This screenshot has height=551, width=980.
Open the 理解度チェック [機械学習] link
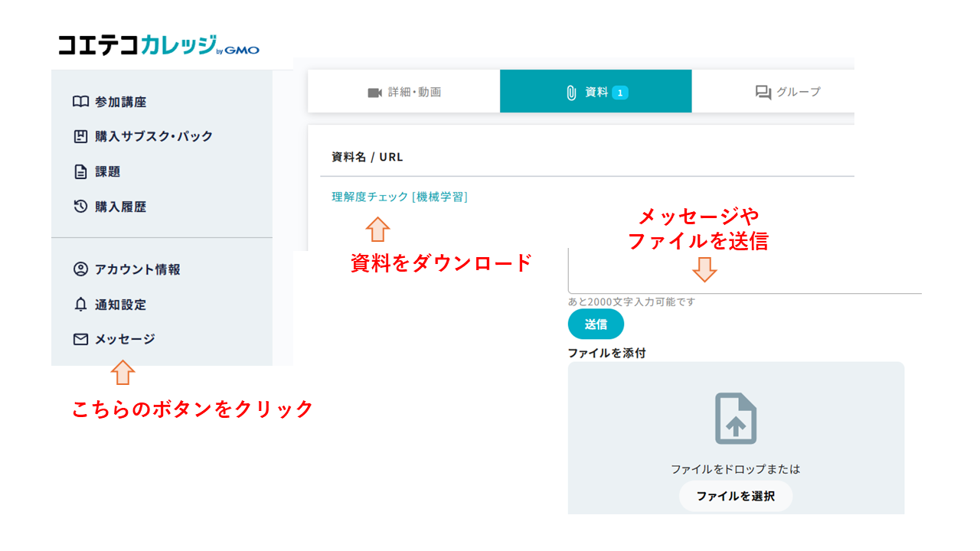[399, 197]
